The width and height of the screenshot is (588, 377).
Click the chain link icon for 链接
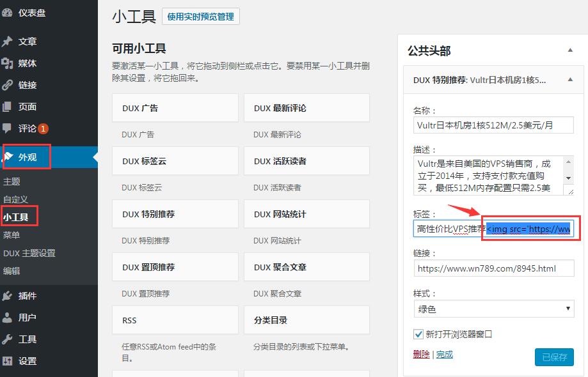tap(7, 85)
